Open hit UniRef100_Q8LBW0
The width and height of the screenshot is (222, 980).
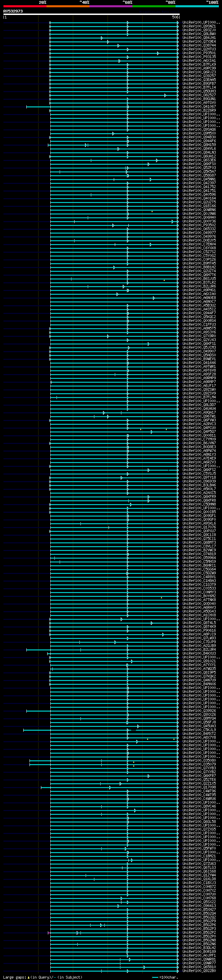click(199, 34)
